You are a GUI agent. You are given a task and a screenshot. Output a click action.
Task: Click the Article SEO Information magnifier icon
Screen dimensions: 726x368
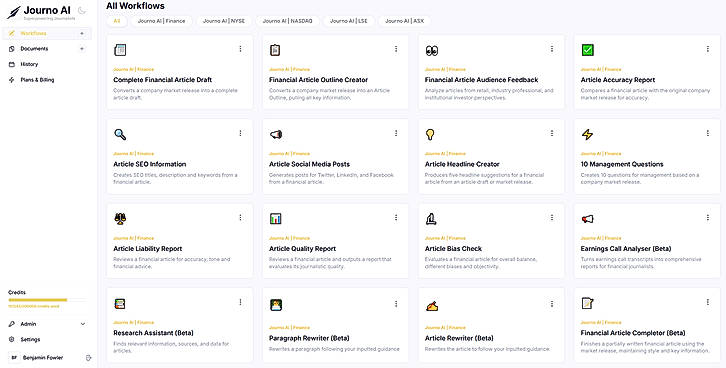tap(120, 134)
